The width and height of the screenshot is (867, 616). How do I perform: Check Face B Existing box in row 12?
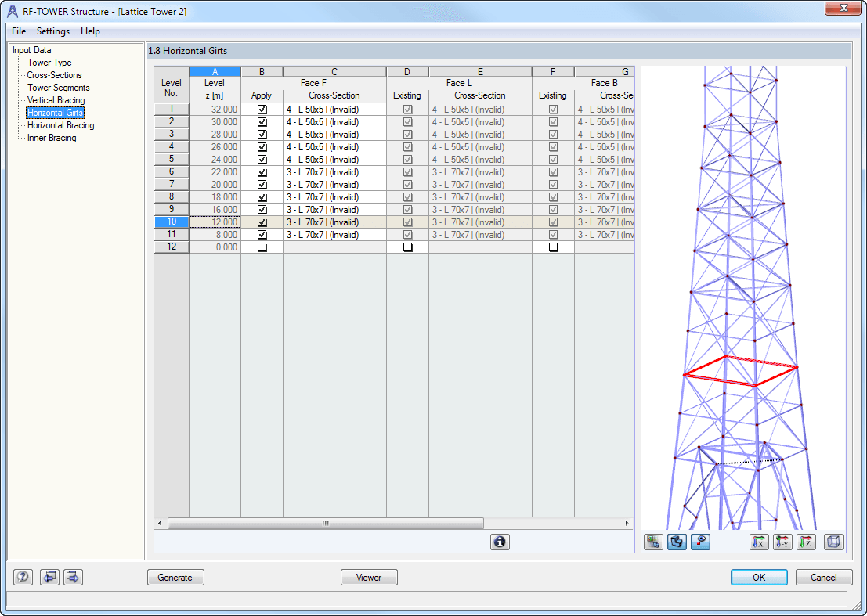[554, 247]
